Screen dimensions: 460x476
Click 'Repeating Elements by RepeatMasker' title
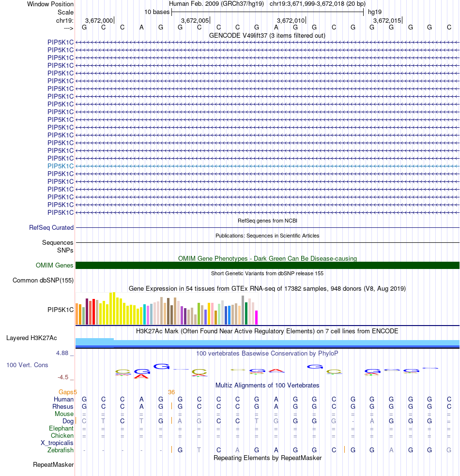[x=267, y=458]
